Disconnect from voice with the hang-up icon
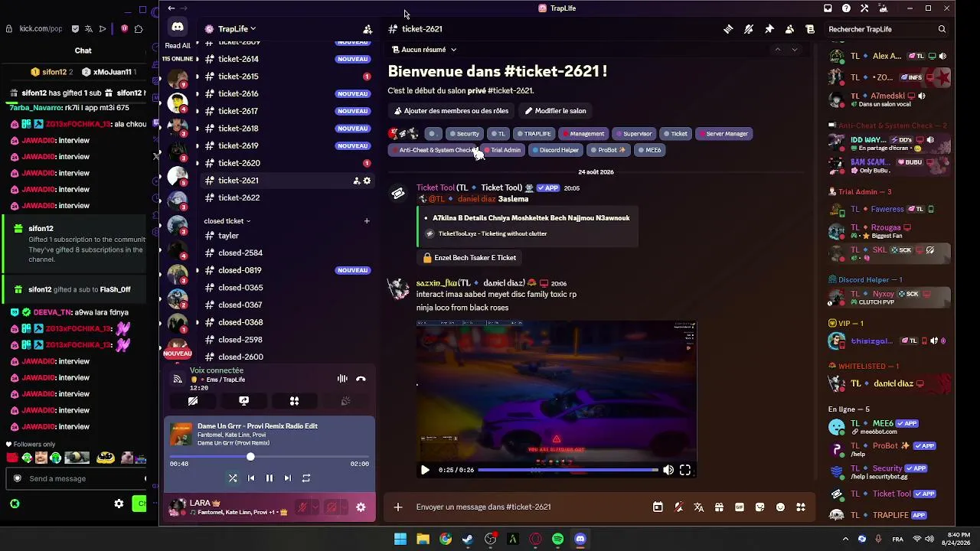This screenshot has height=551, width=980. pyautogui.click(x=361, y=379)
